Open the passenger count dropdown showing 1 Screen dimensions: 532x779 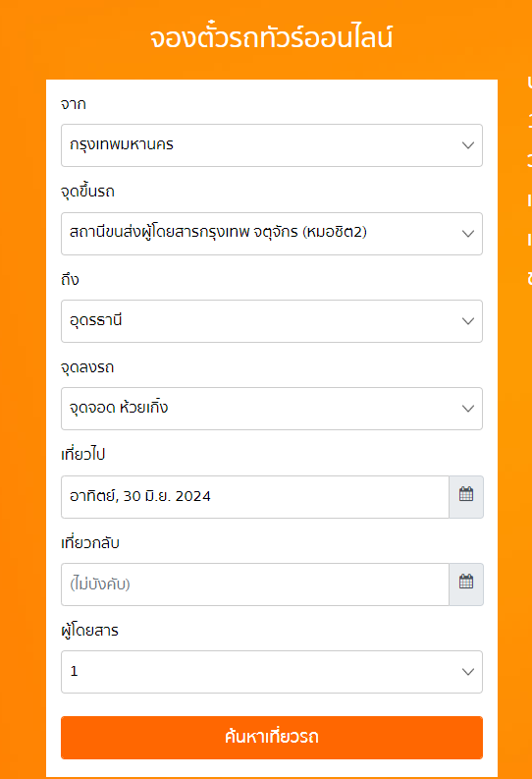[272, 672]
